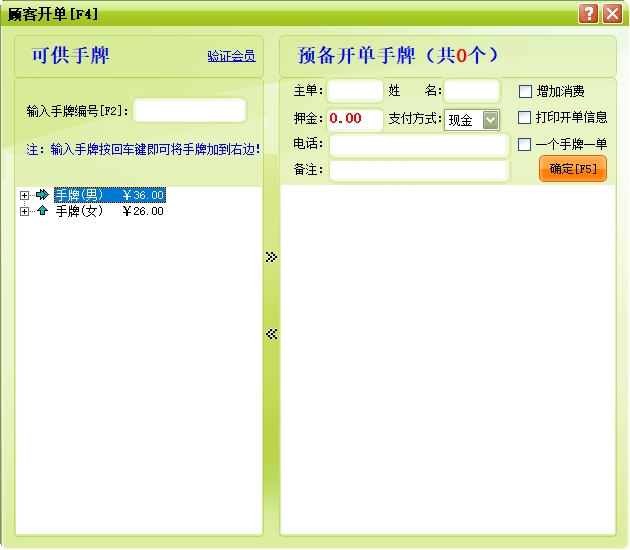Viewport: 630px width, 550px height.
Task: Click the 输入手牌编号 input field
Action: pyautogui.click(x=189, y=110)
